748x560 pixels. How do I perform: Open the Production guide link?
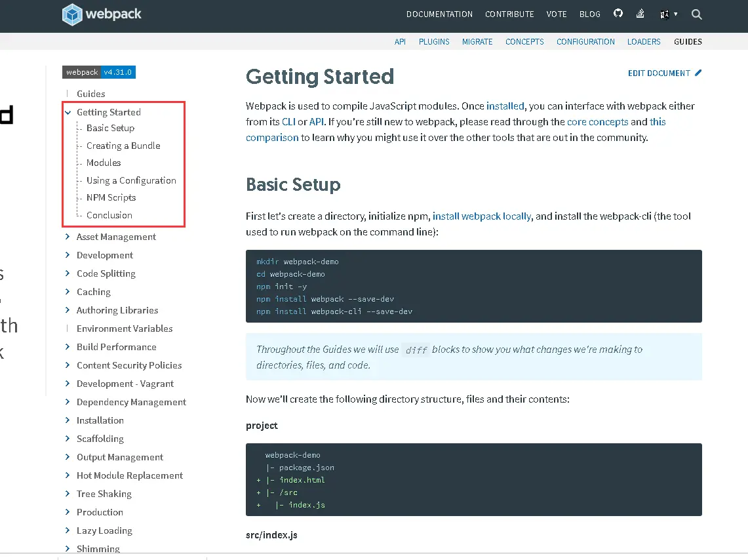pos(100,512)
